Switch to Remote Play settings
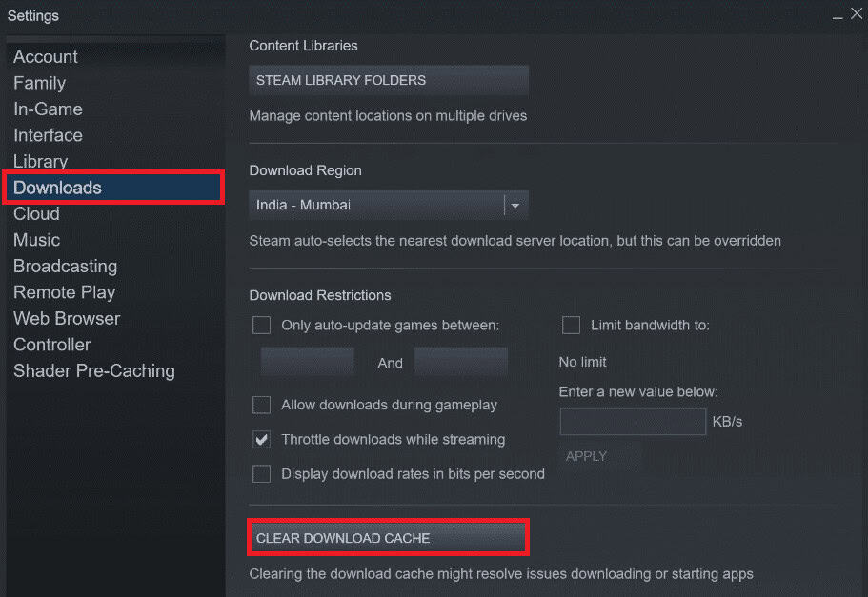The width and height of the screenshot is (868, 597). (64, 292)
